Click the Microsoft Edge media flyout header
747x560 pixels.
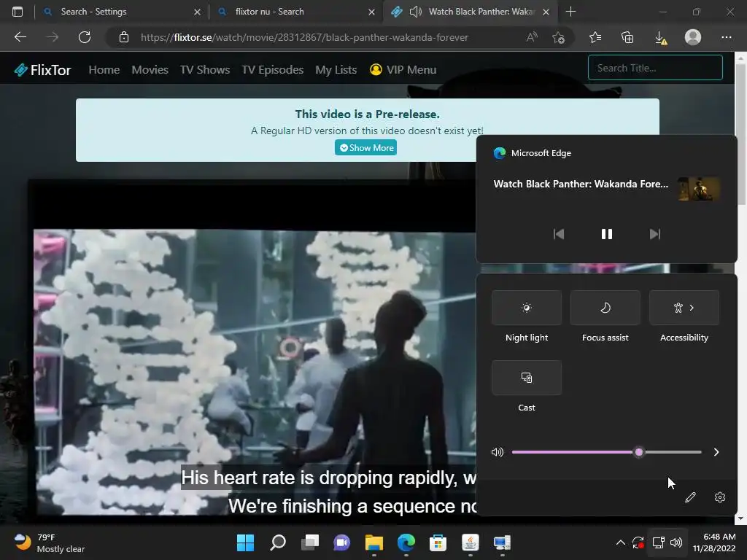pos(532,153)
